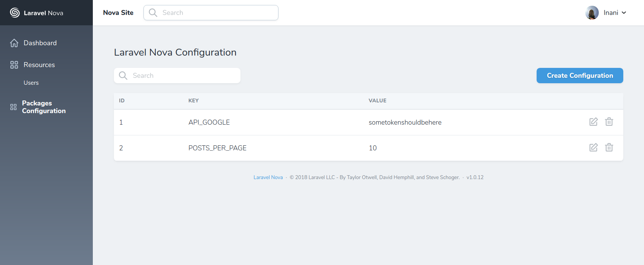644x265 pixels.
Task: Click the Nova Site title link
Action: (118, 13)
